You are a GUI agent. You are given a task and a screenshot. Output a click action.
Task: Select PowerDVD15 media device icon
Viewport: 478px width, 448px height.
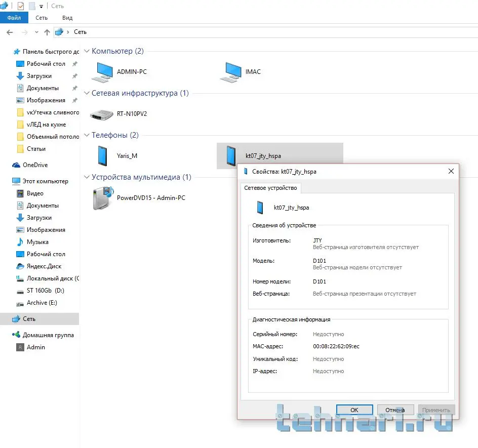pyautogui.click(x=103, y=198)
